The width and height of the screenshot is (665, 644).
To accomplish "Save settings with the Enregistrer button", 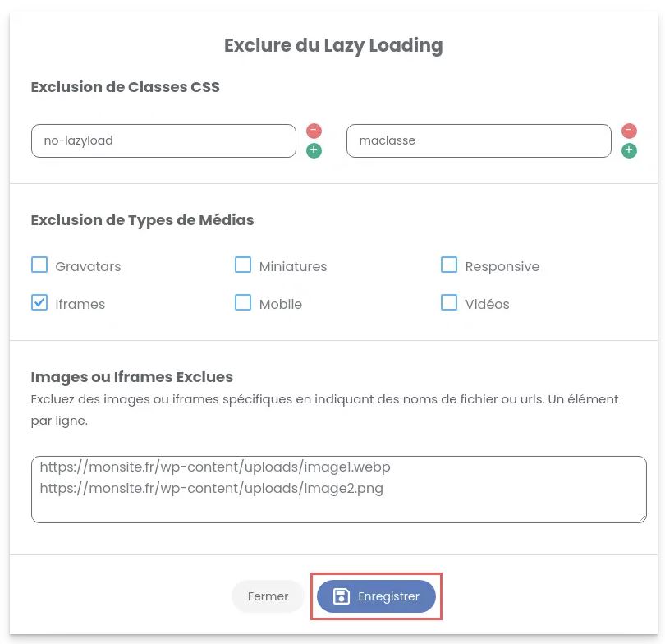I will tap(377, 596).
